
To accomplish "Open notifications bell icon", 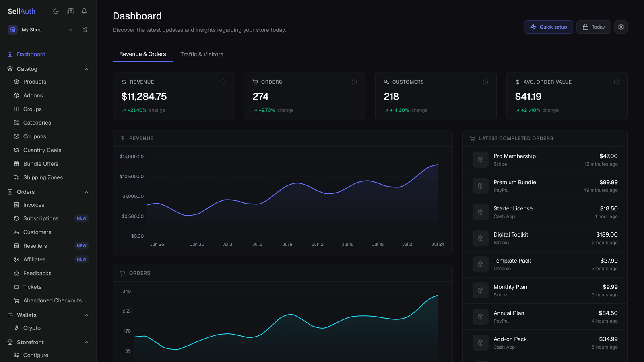I will [84, 11].
